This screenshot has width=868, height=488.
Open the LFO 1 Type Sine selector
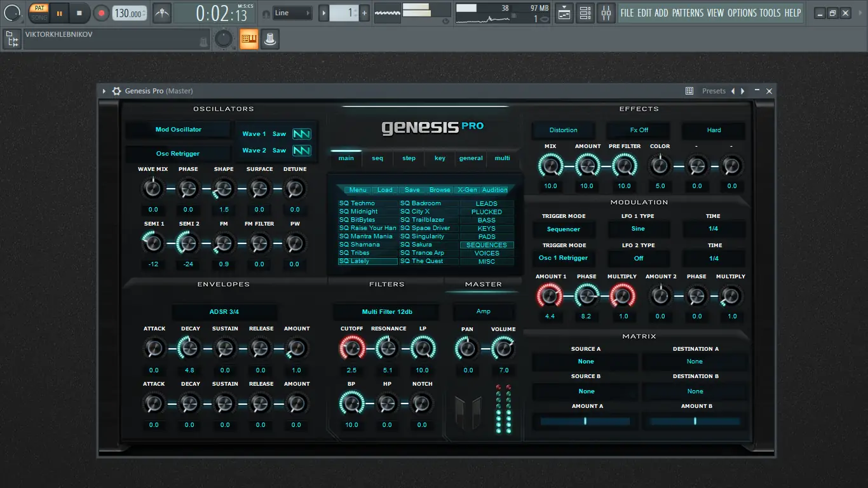(x=638, y=229)
